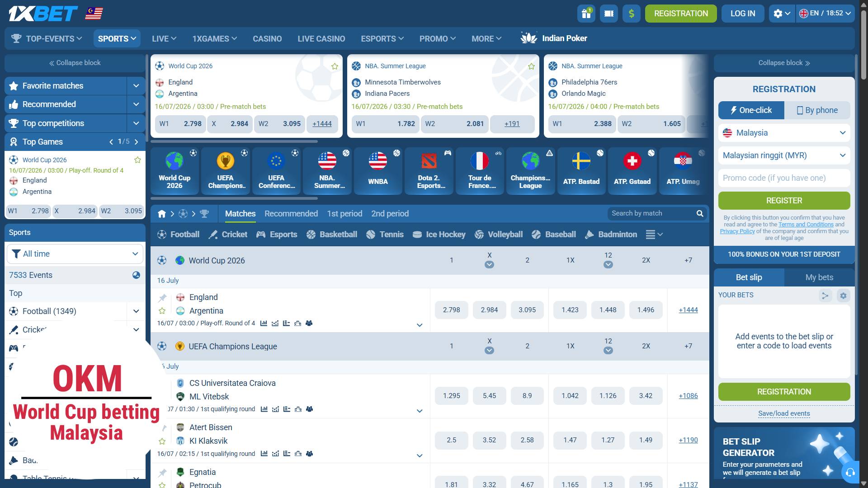Filter by Ice Hockey sport
The height and width of the screenshot is (488, 868).
coord(439,235)
